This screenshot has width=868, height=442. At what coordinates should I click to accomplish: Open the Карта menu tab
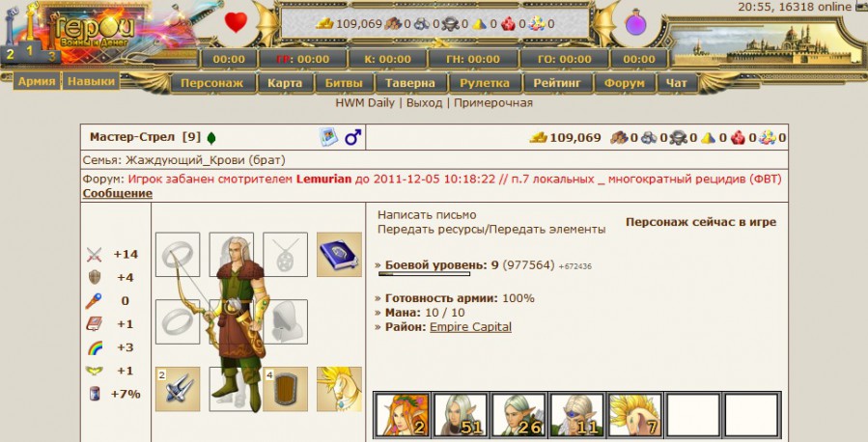(285, 83)
